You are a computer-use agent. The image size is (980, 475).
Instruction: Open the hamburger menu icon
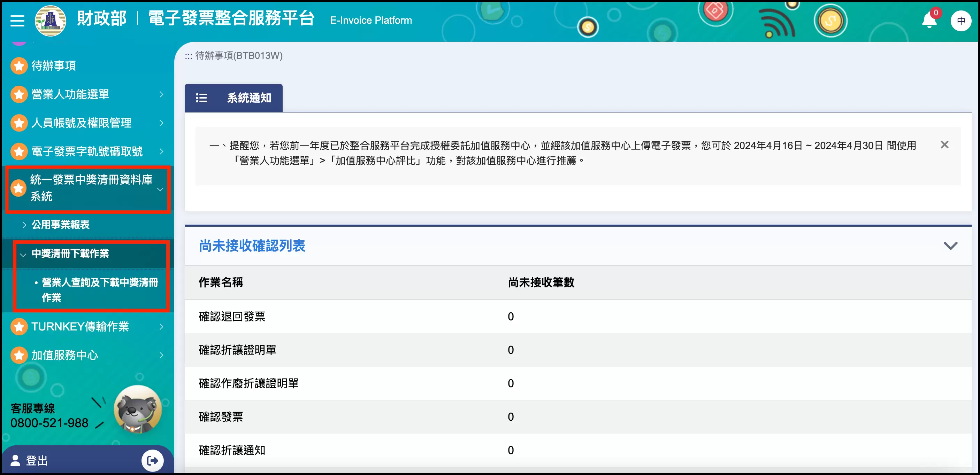[x=17, y=20]
